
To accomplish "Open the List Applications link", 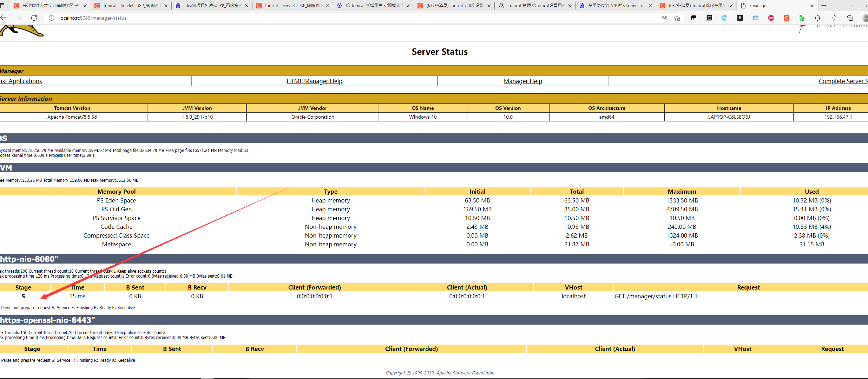I will coord(21,81).
